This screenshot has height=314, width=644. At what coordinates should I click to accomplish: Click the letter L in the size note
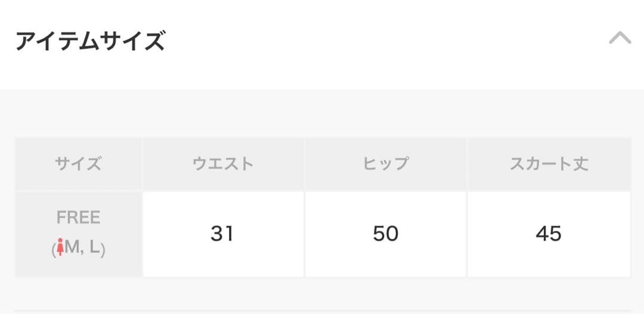point(94,248)
